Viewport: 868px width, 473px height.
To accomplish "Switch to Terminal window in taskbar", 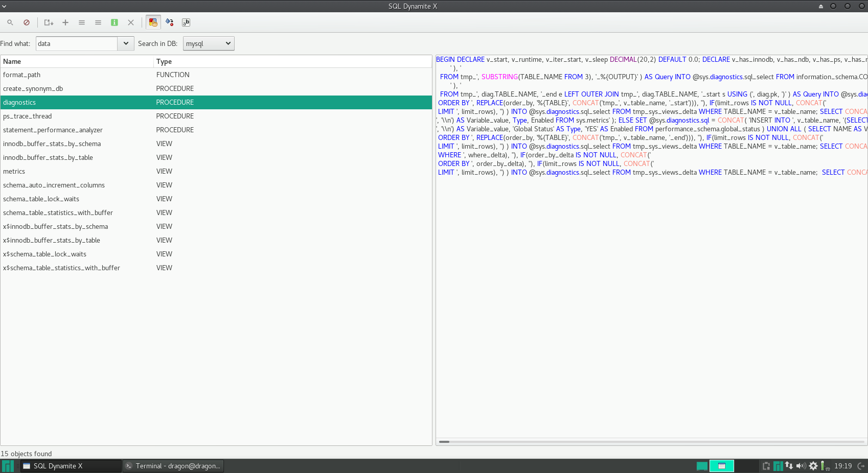I will tap(173, 466).
